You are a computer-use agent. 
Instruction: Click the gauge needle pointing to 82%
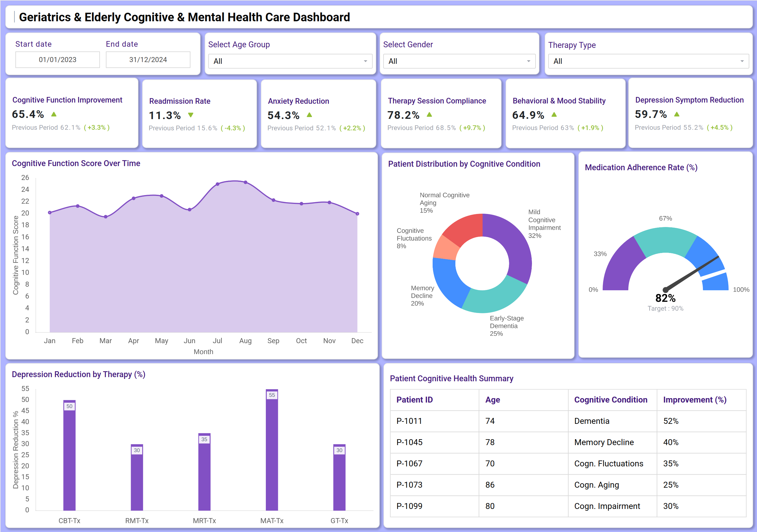coord(692,274)
